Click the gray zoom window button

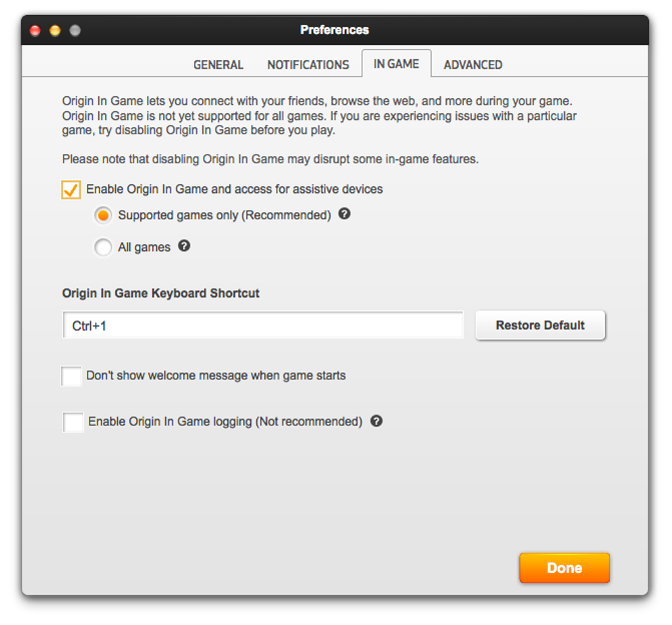(x=75, y=30)
